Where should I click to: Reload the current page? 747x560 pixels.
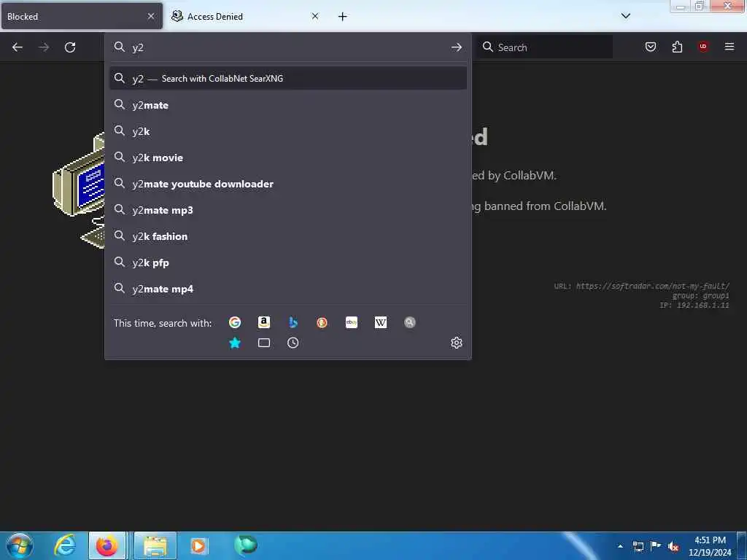tap(70, 47)
